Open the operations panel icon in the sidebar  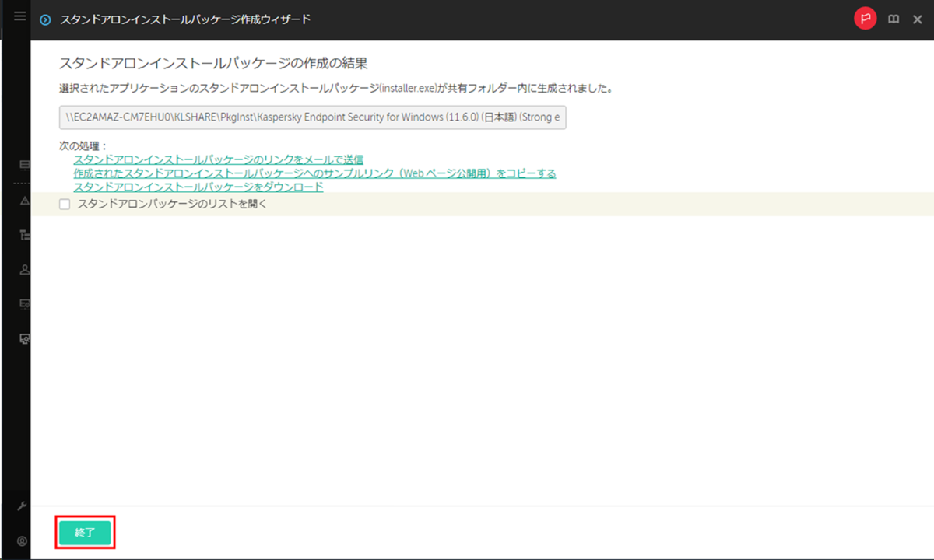(x=23, y=303)
